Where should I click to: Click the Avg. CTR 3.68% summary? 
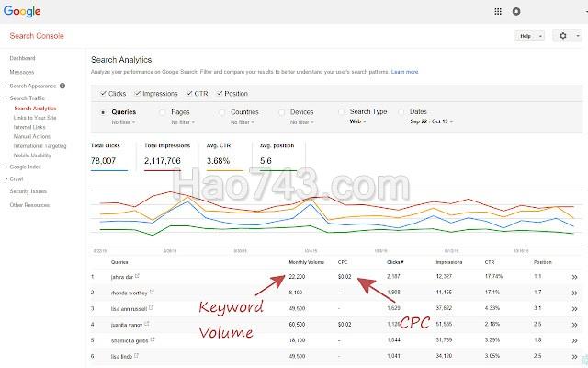click(224, 155)
